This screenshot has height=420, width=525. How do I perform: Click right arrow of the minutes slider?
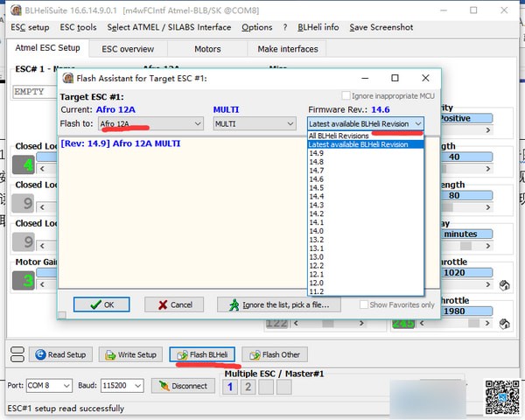(x=488, y=246)
